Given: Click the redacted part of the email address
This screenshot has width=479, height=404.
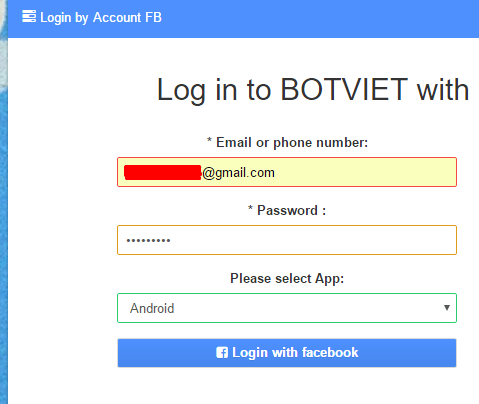Looking at the screenshot, I should coord(163,172).
